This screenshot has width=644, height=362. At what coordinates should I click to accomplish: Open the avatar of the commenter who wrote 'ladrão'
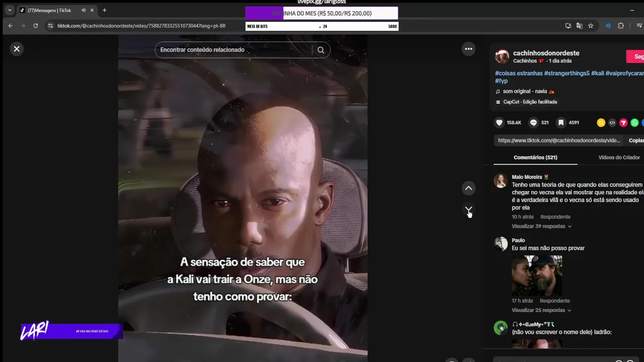[501, 328]
